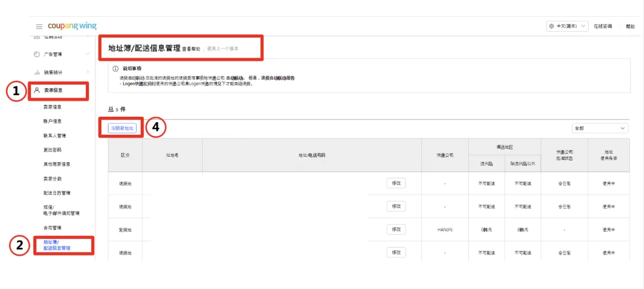Open 联系人管理 in sidebar

[x=55, y=136]
